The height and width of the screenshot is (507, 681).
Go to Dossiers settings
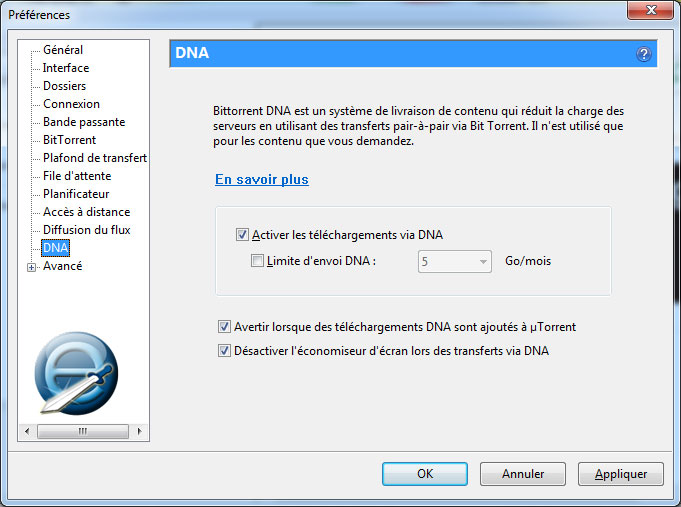64,86
